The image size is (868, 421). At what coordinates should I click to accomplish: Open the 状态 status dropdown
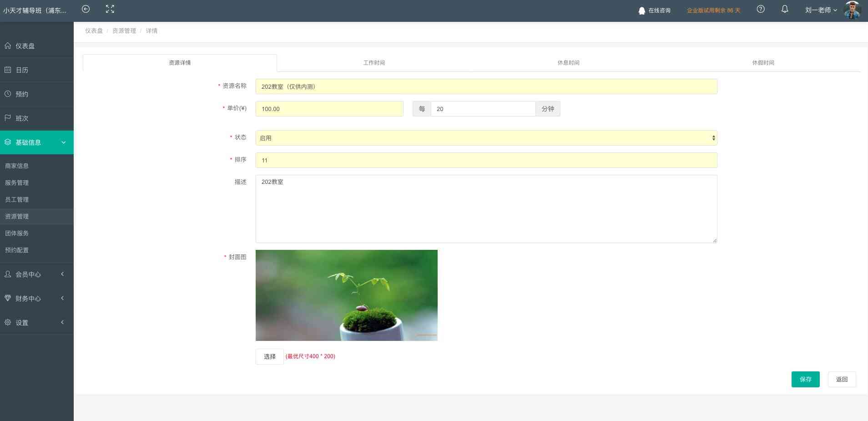486,138
